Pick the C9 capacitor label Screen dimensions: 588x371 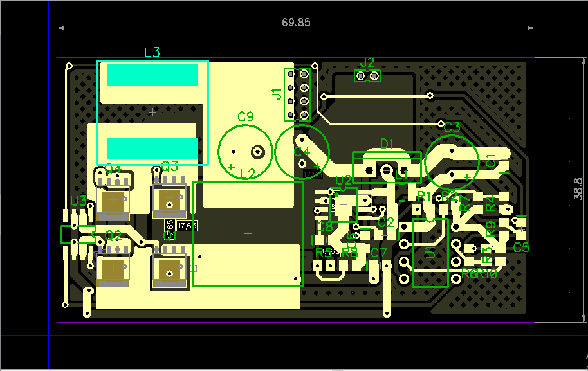tap(246, 116)
